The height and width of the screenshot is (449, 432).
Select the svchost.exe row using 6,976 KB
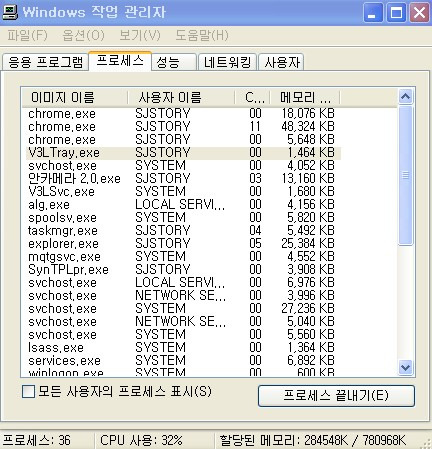[182, 283]
